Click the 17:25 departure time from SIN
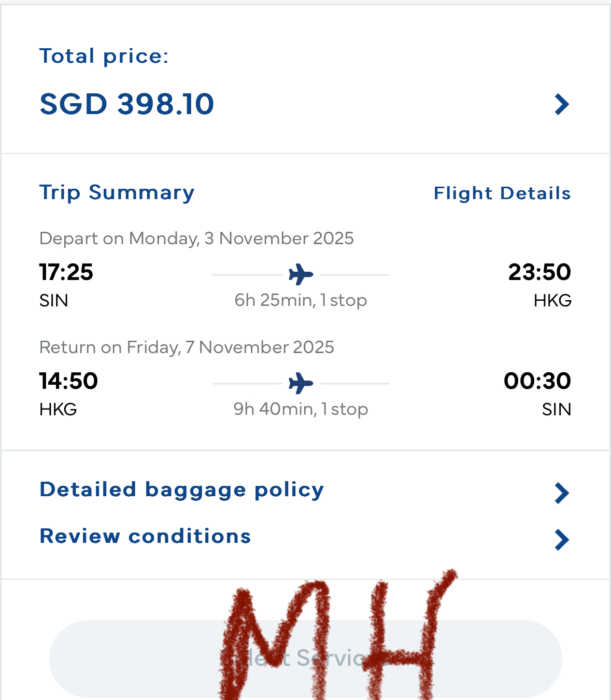This screenshot has width=611, height=700. pos(66,272)
